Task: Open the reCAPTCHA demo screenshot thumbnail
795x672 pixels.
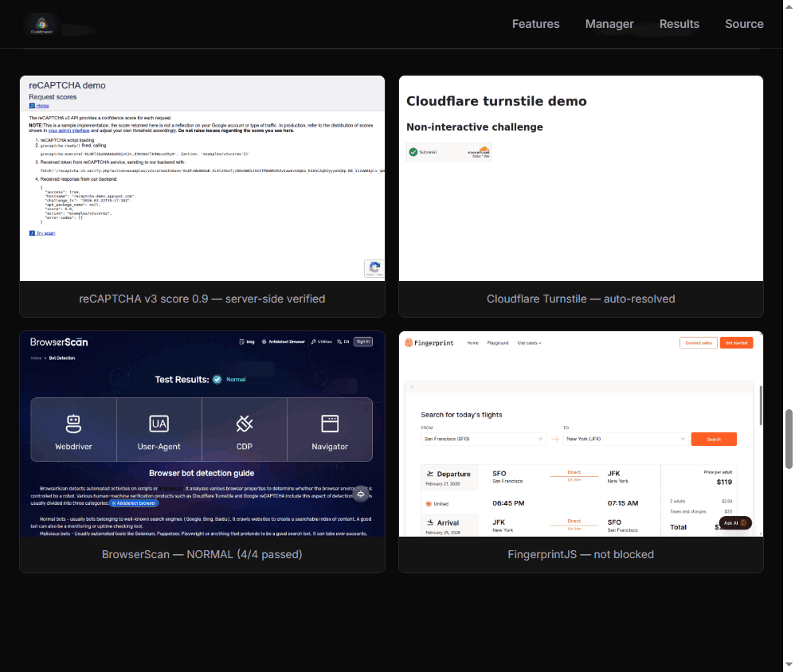Action: (x=202, y=178)
